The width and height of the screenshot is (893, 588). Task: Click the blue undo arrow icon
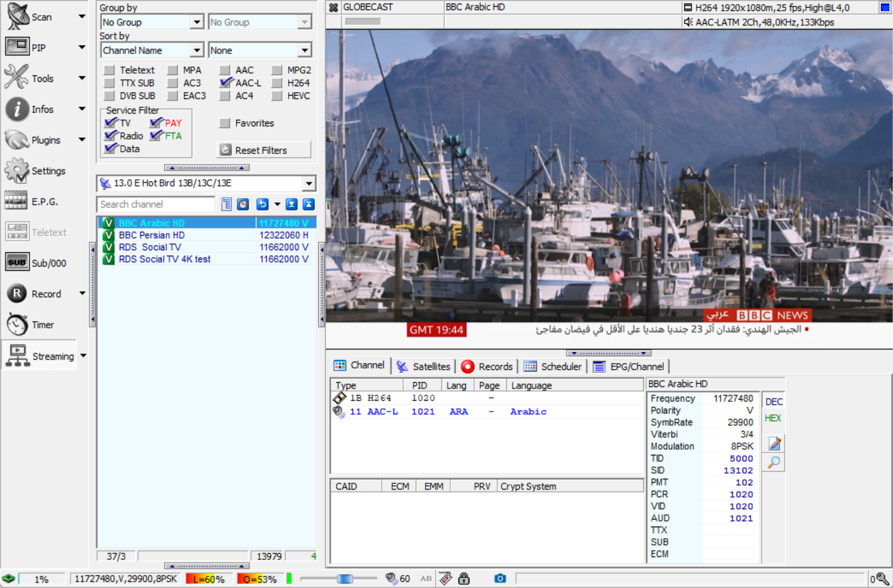[262, 204]
